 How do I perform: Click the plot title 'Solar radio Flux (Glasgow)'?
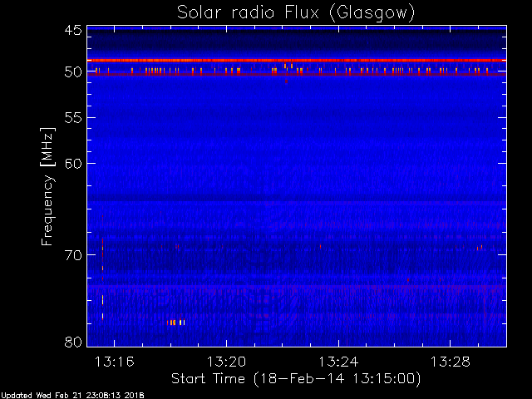(296, 13)
